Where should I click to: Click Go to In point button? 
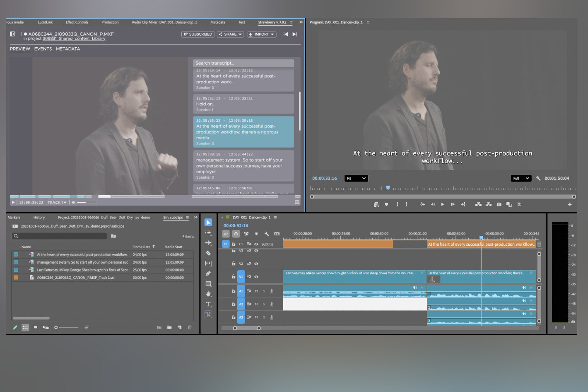click(422, 204)
